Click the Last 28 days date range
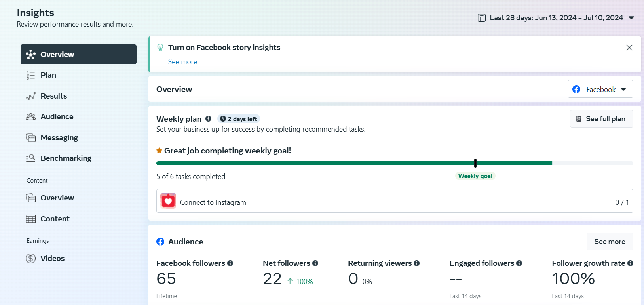The height and width of the screenshot is (305, 644). 556,18
